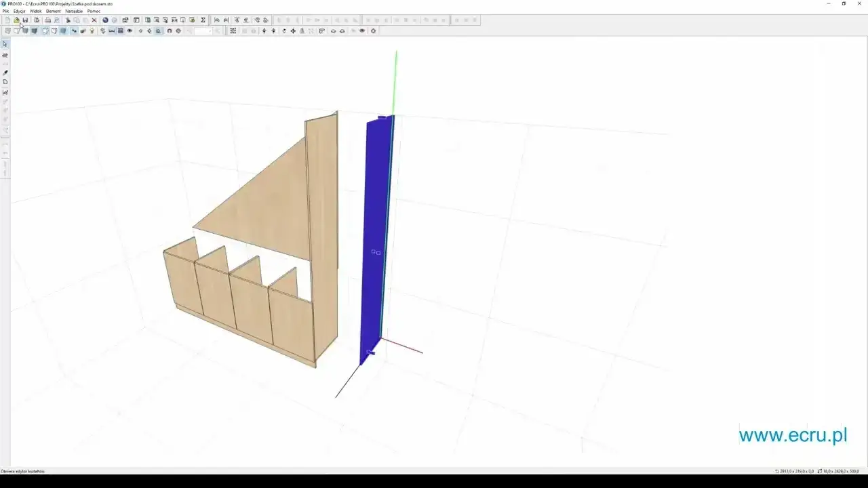The width and height of the screenshot is (868, 488).
Task: Open the price report with the Sigma icon
Action: coord(203,20)
